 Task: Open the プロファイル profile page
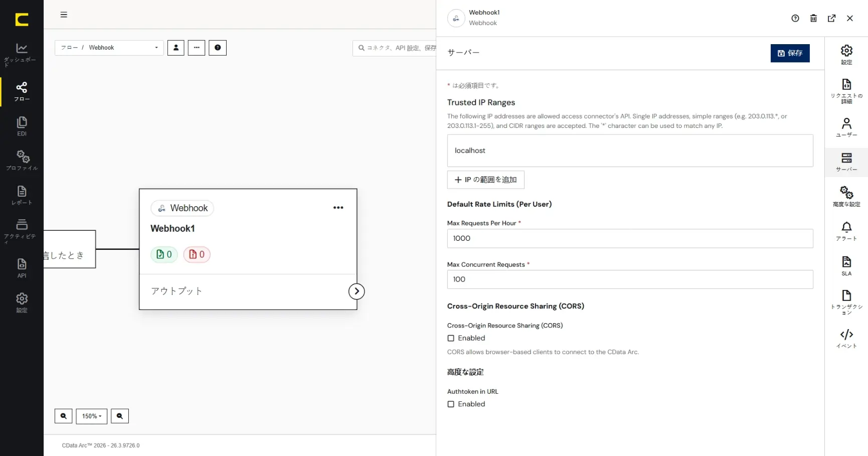[22, 161]
